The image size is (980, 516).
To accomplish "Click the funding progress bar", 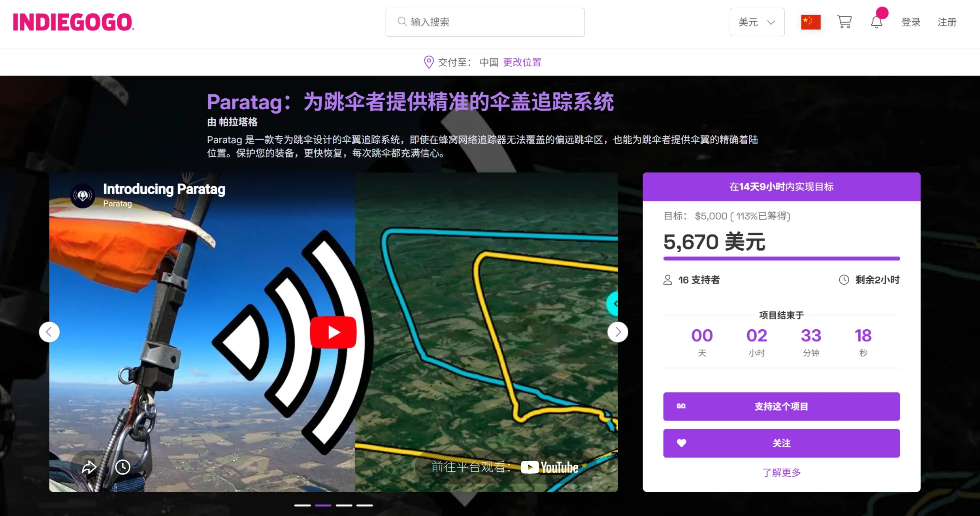I will [781, 259].
